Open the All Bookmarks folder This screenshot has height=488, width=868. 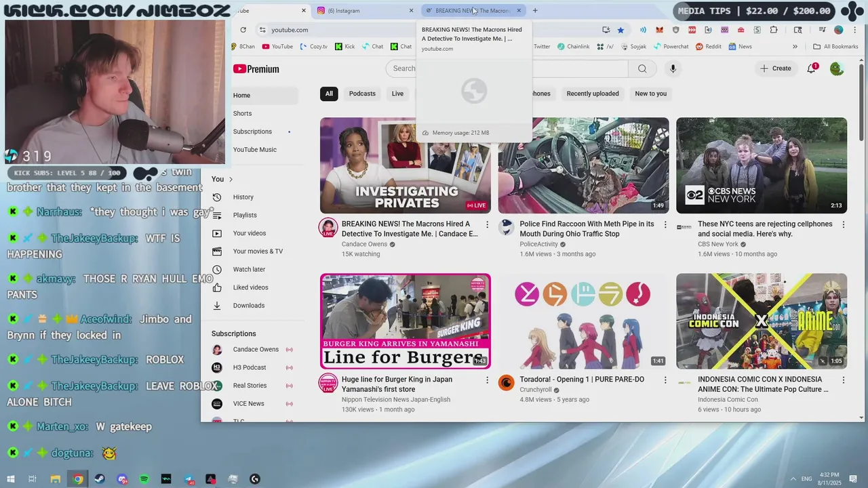coord(835,47)
